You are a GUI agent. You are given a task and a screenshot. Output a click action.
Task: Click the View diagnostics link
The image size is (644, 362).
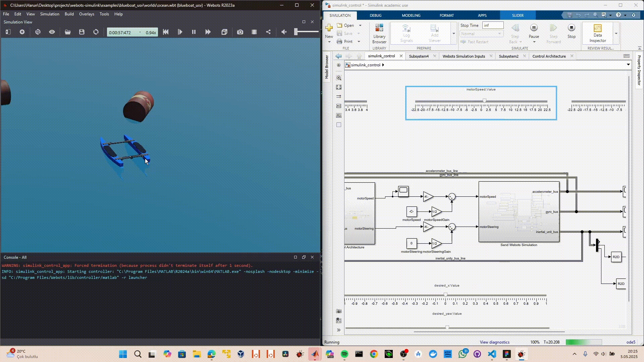coord(494,342)
